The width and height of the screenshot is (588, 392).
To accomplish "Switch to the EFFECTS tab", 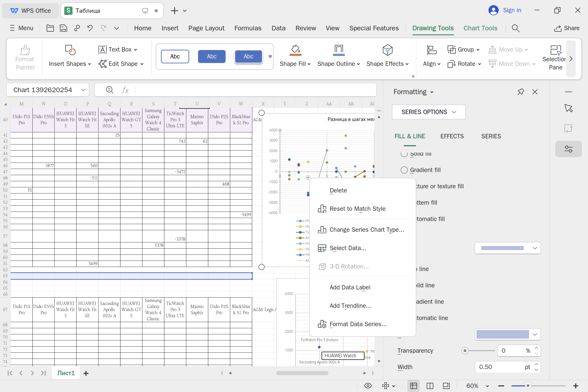I will [x=452, y=136].
